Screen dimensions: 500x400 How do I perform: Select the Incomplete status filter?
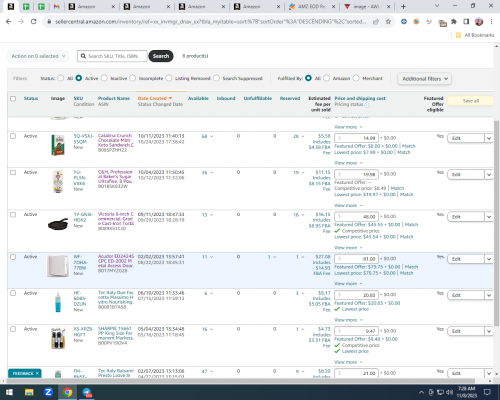point(132,78)
